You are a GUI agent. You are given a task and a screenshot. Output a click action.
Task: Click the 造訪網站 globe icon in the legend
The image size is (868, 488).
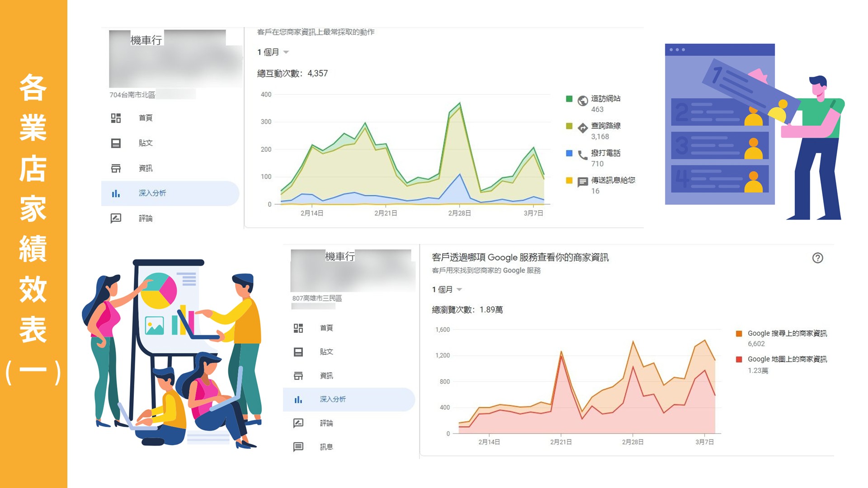tap(583, 101)
